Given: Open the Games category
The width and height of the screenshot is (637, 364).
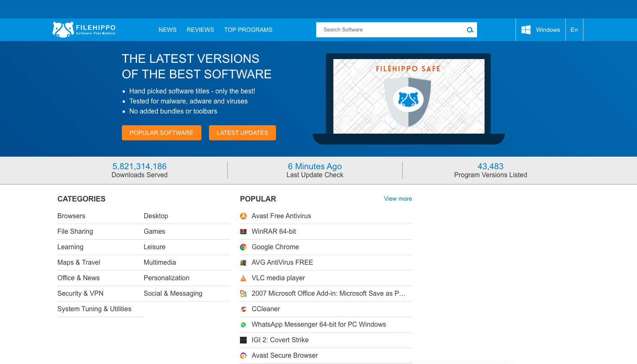Looking at the screenshot, I should (155, 232).
